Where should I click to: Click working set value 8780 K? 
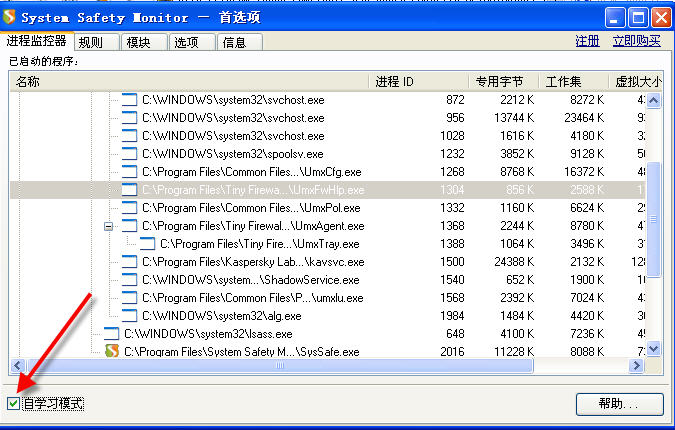(587, 226)
